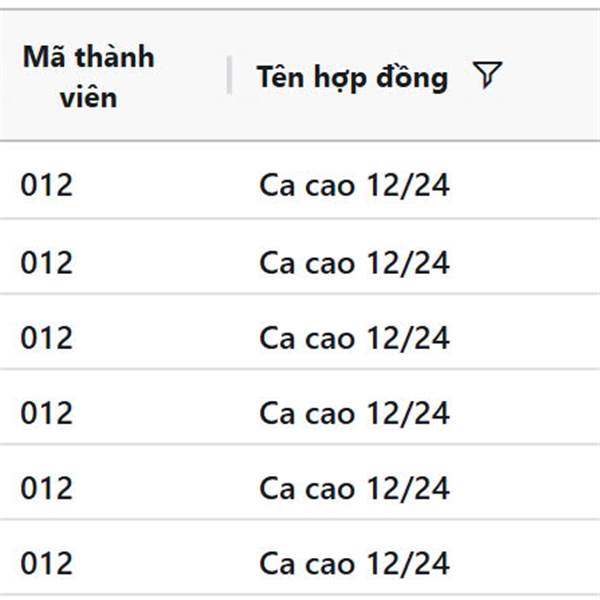This screenshot has width=600, height=600.
Task: Select Ca cao 12/24 in the fourth row
Action: [354, 412]
